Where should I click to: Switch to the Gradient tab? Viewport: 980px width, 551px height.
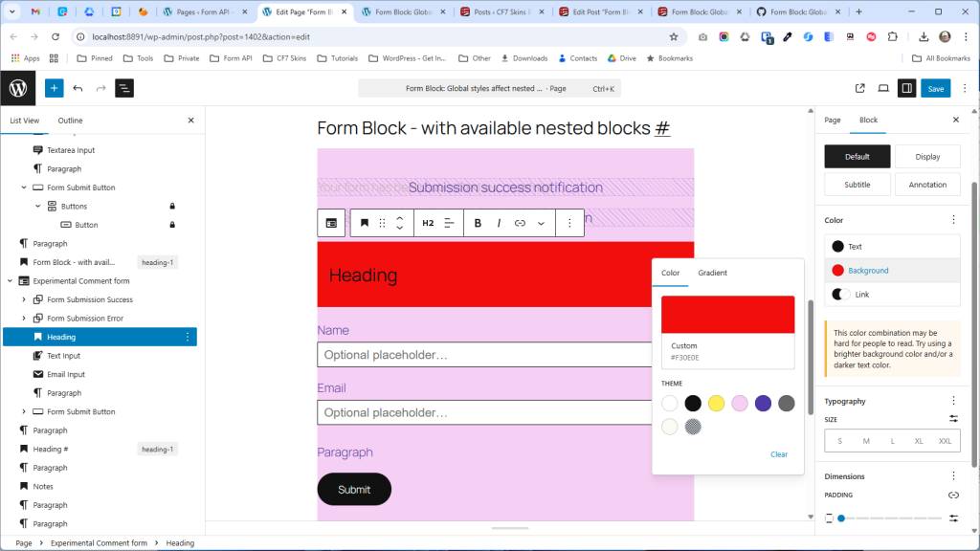712,273
